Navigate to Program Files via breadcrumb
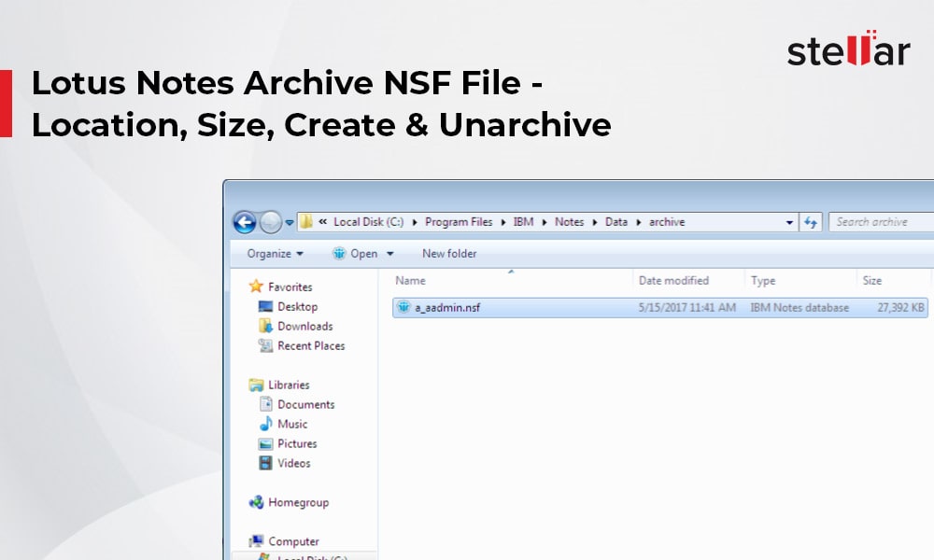The image size is (934, 560). (458, 222)
